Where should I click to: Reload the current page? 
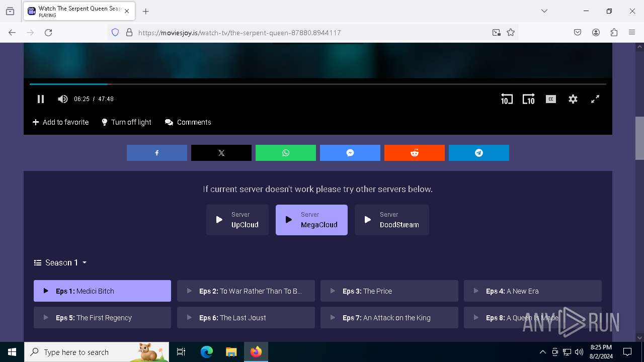coord(48,32)
